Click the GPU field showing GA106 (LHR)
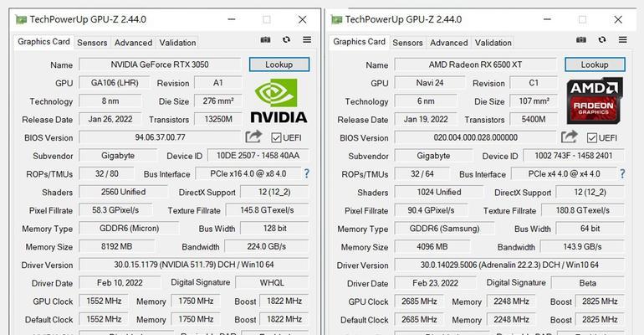 115,83
